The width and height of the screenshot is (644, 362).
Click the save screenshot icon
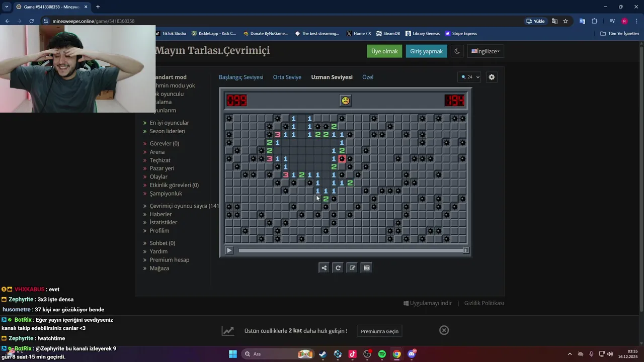367,268
